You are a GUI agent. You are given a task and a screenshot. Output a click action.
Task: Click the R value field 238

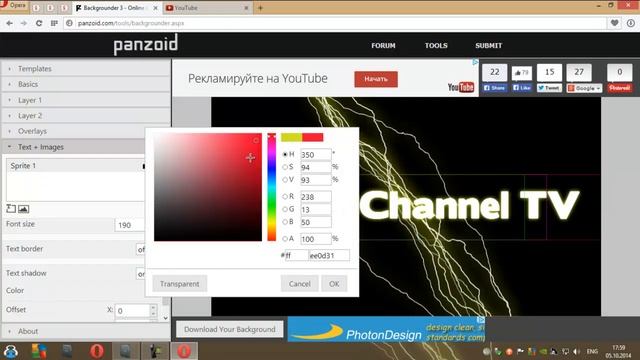[x=316, y=197]
